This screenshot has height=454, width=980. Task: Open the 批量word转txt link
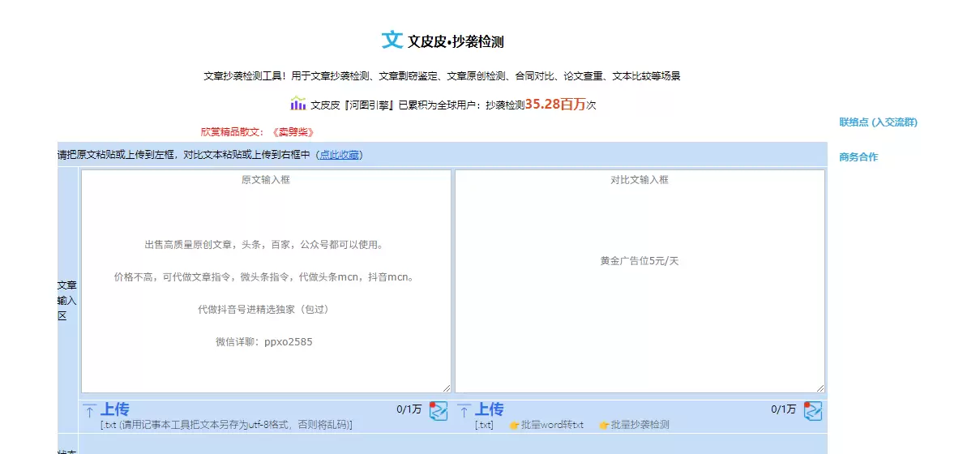[552, 425]
